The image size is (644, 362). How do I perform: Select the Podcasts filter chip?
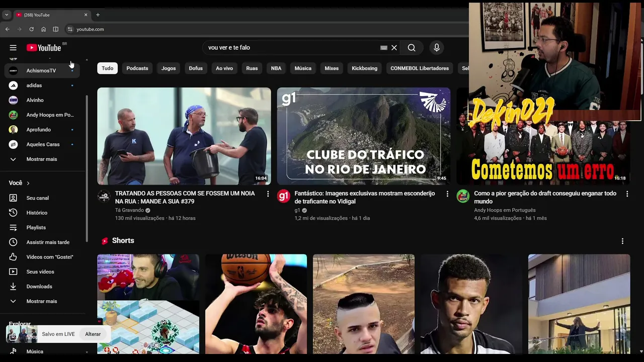point(137,68)
